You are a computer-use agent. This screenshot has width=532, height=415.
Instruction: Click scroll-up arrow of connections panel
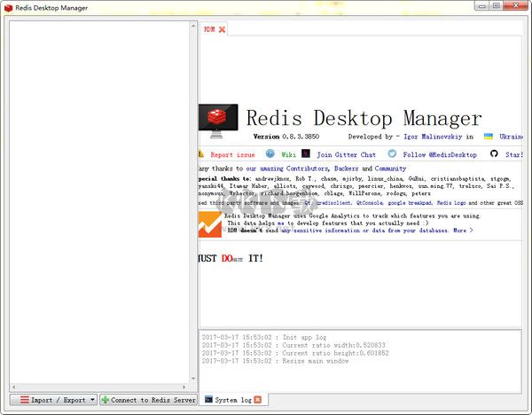click(193, 26)
